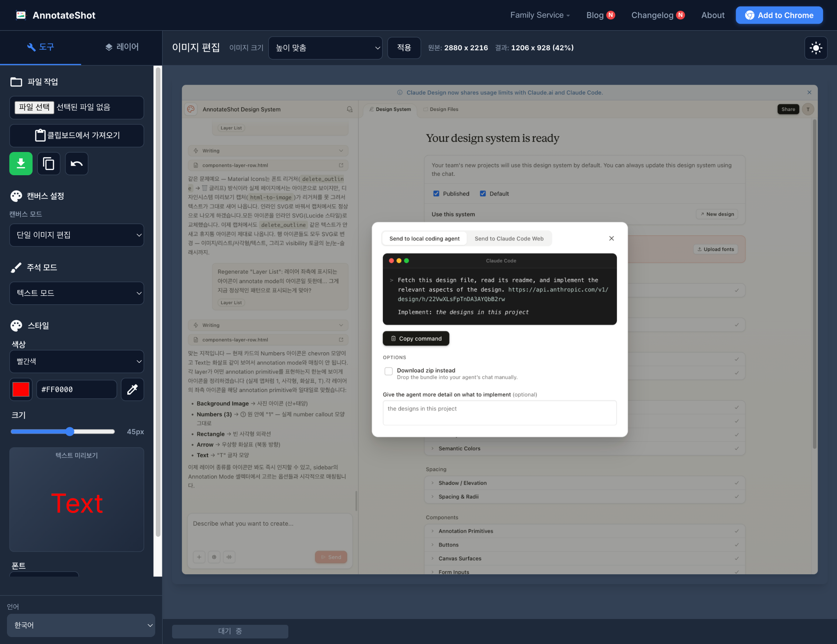
Task: Click the target icon in chat input
Action: click(x=214, y=557)
